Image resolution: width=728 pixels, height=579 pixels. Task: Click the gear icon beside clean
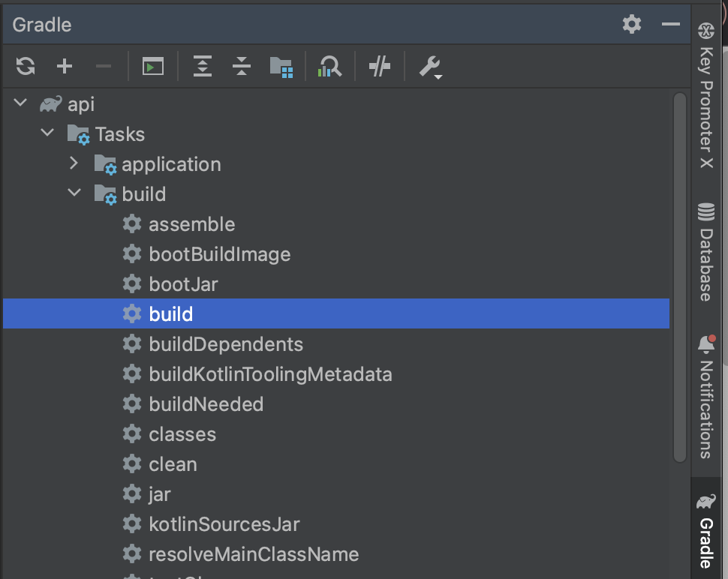[132, 463]
